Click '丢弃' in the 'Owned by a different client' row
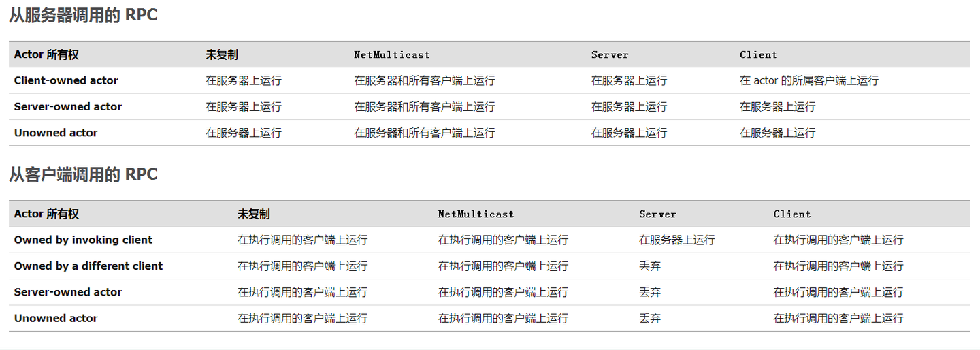980x350 pixels. click(649, 266)
